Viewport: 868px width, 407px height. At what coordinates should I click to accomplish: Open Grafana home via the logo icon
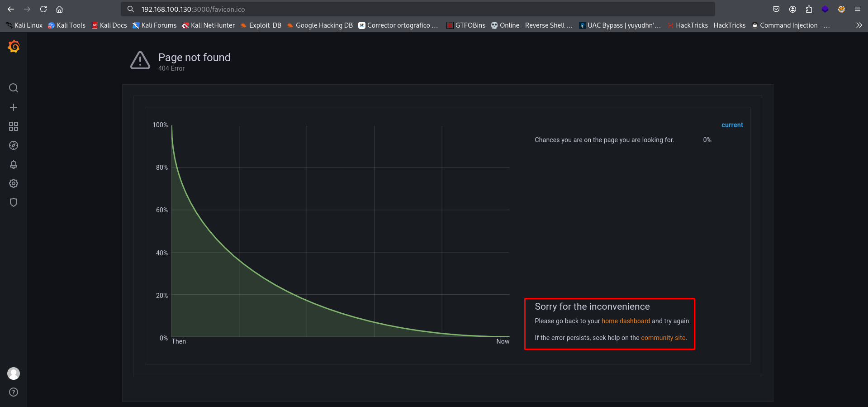click(14, 46)
